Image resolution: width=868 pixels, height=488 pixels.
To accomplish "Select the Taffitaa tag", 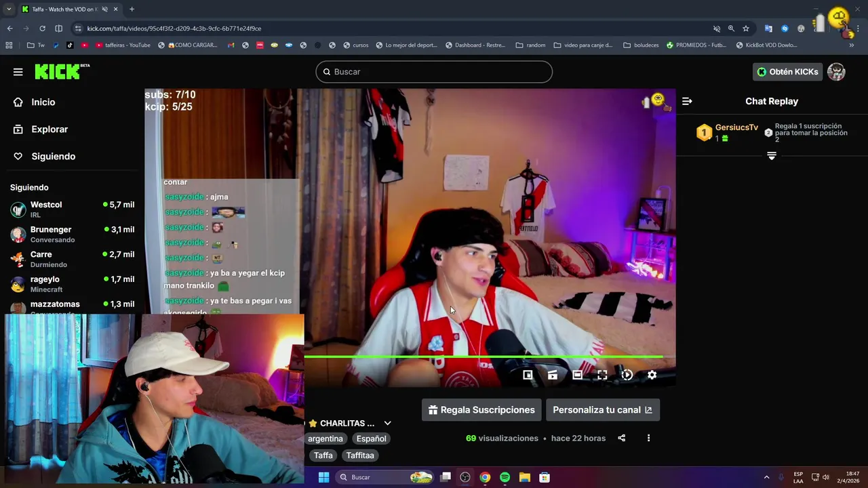I will point(360,455).
